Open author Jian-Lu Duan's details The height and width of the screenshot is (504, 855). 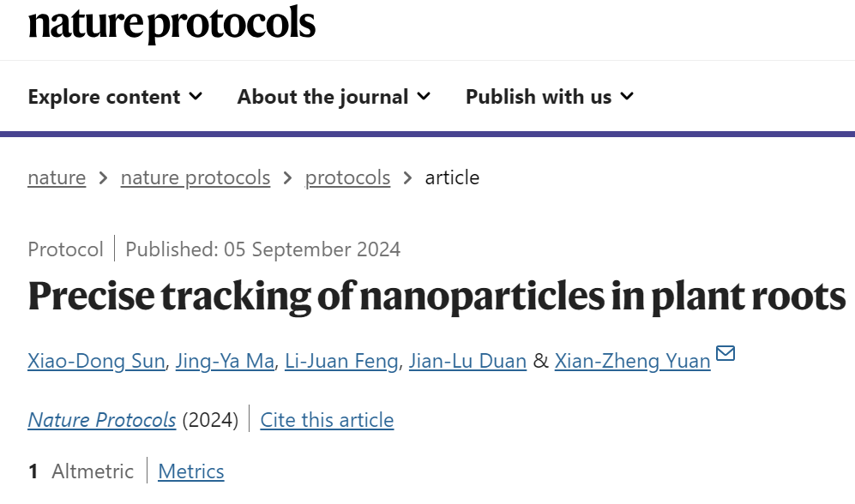468,361
